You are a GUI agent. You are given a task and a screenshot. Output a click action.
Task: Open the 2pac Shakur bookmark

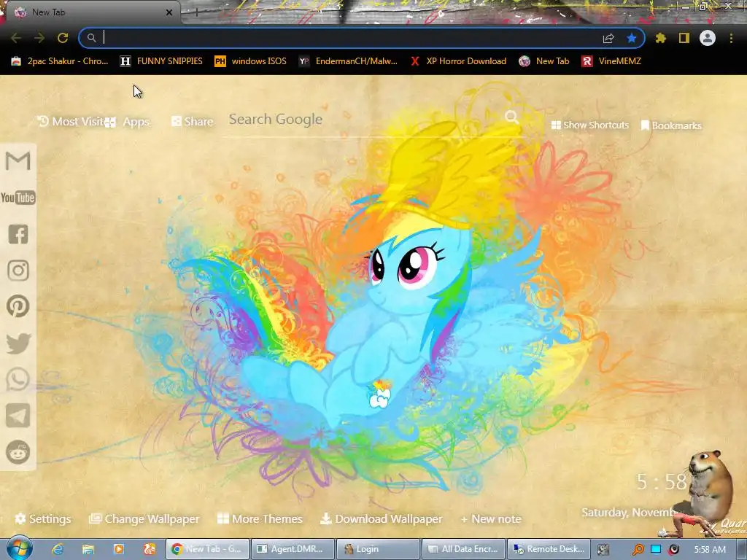coord(60,61)
